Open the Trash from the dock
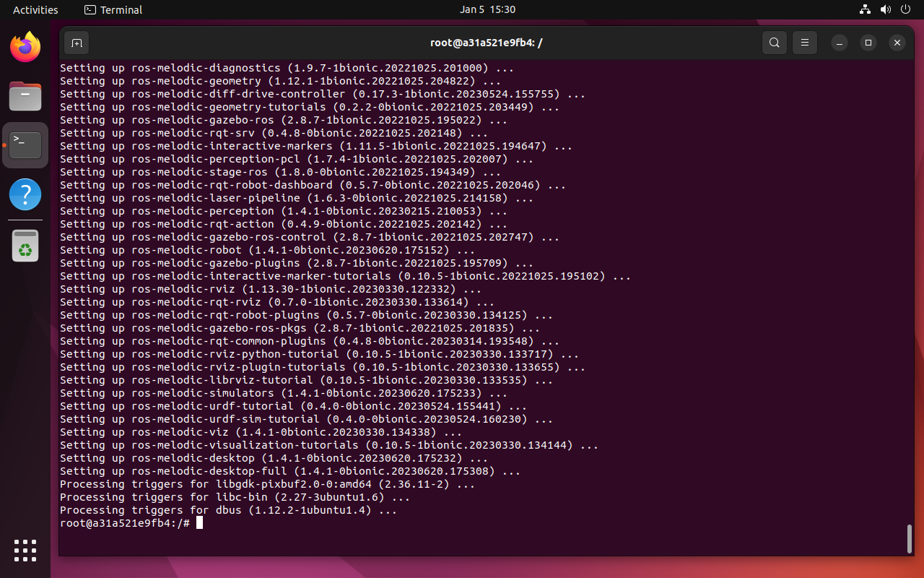 tap(25, 246)
